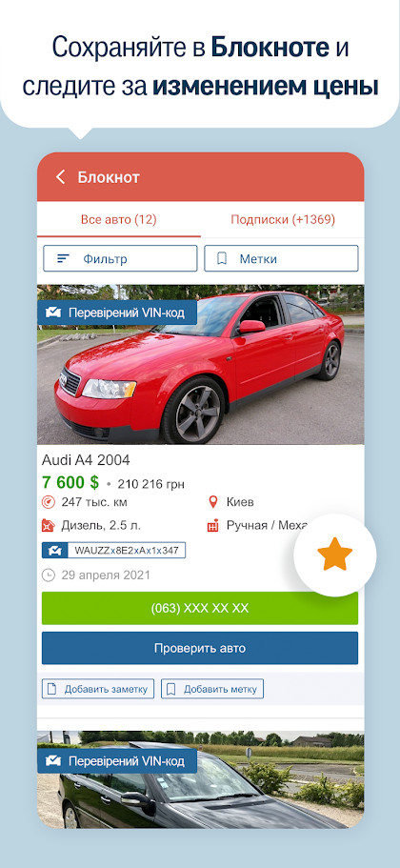Switch to the Подписки (+1369) tab
400x868 pixels.
coord(283,220)
